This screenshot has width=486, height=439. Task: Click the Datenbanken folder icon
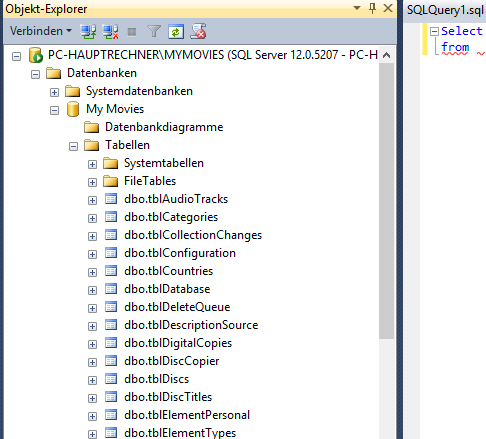pos(53,73)
